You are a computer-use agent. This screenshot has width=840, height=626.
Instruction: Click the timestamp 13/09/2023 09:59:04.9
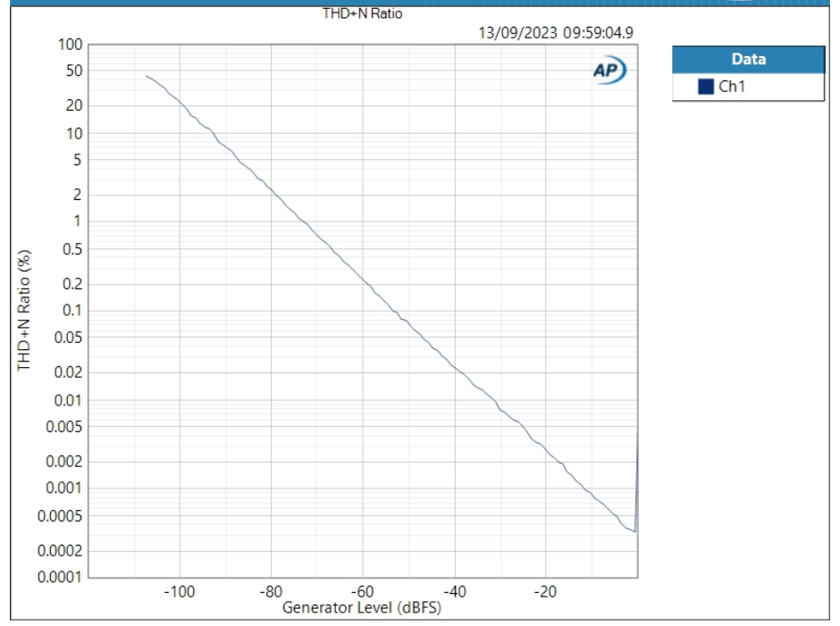[x=556, y=33]
